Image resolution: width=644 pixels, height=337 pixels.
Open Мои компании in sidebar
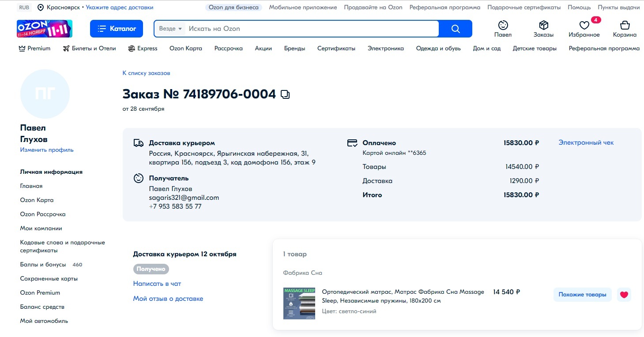click(41, 228)
